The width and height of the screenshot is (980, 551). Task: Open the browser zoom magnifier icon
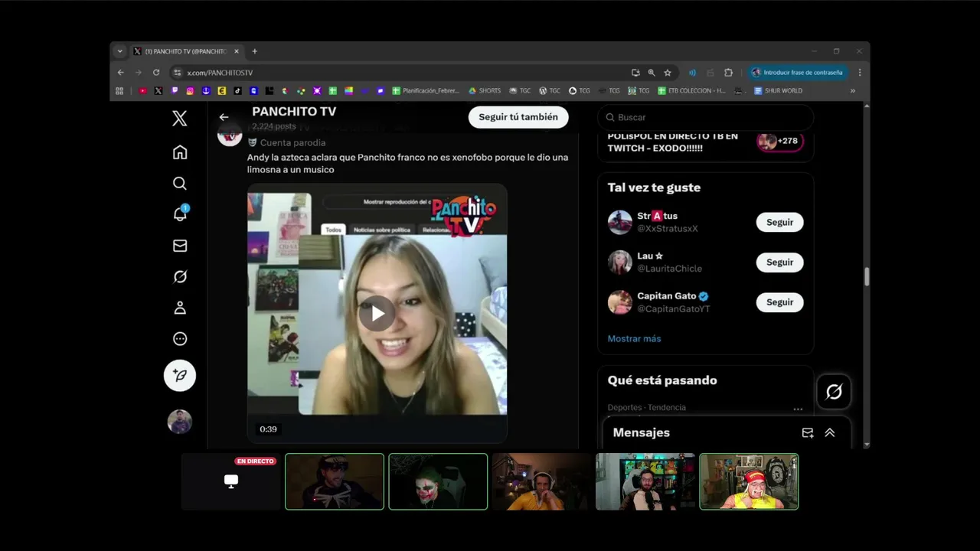tap(652, 73)
